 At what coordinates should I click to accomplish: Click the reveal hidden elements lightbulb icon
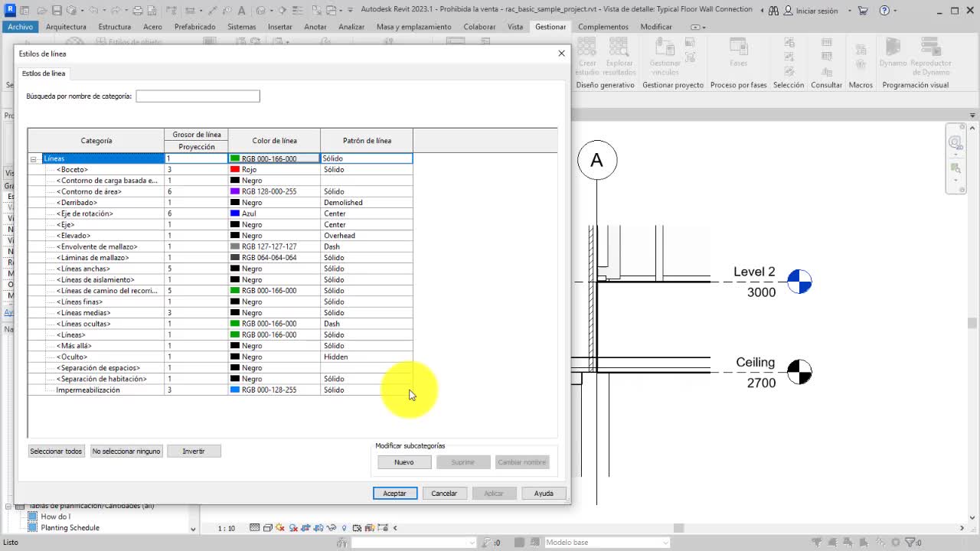pyautogui.click(x=344, y=527)
